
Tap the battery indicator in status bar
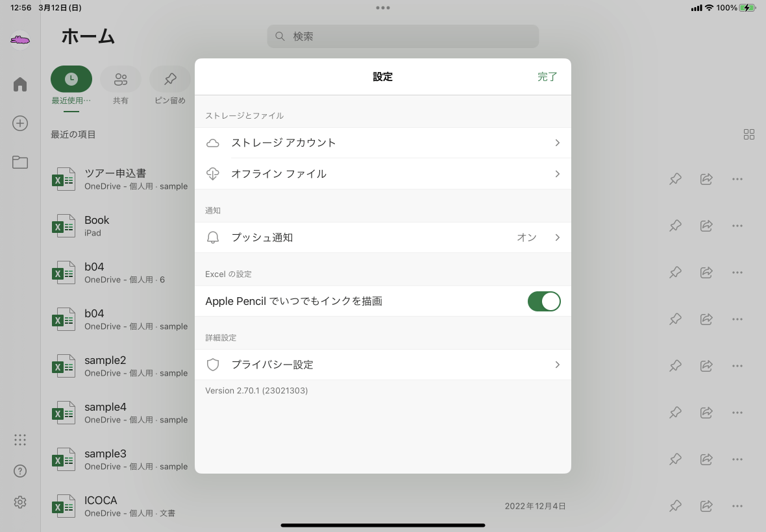[x=747, y=8]
